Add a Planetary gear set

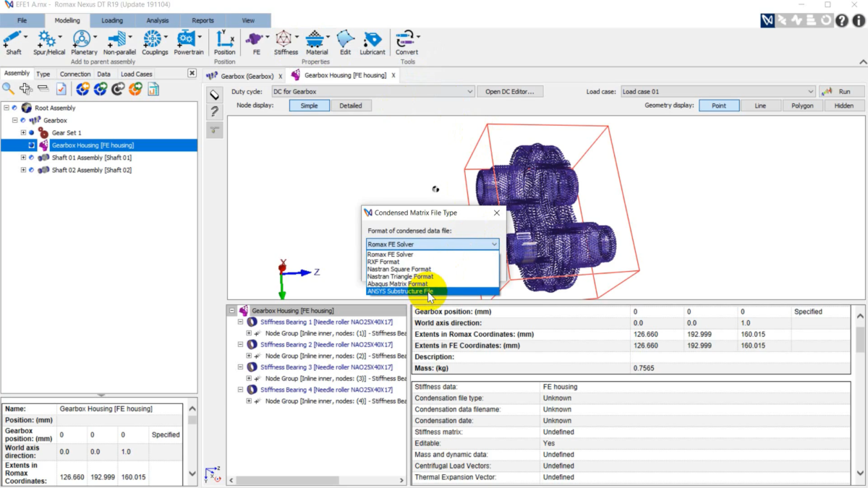pos(84,43)
